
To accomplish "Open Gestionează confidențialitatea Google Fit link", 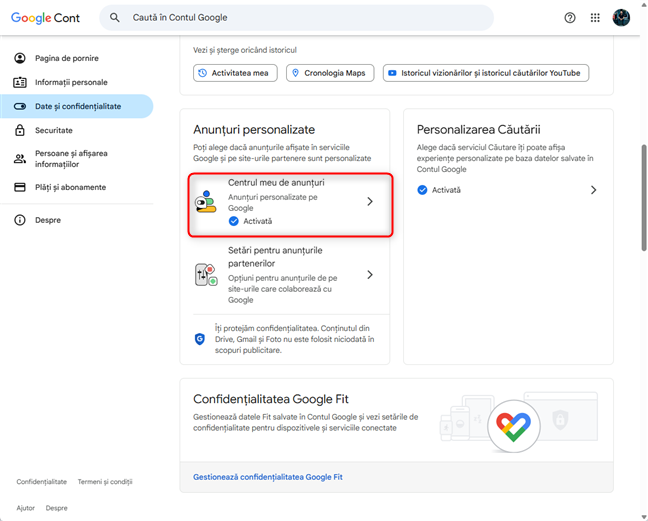I will pos(267,477).
